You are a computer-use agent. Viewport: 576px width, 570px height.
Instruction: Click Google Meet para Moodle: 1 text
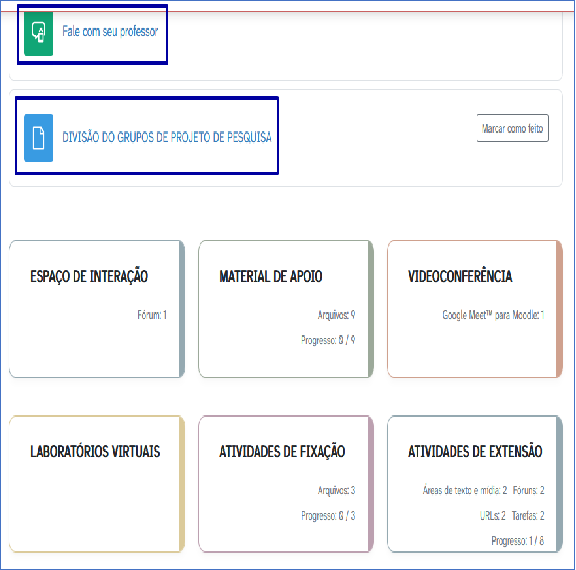pos(493,315)
